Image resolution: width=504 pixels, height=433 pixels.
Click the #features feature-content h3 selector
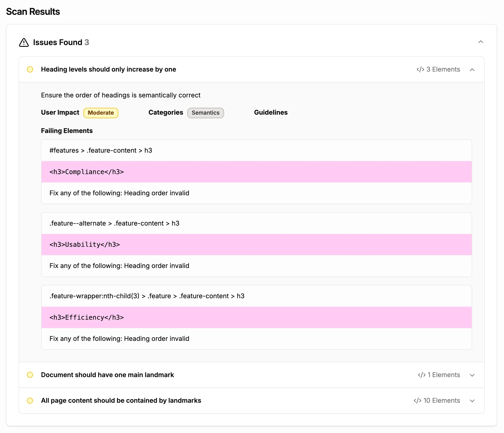pos(100,150)
